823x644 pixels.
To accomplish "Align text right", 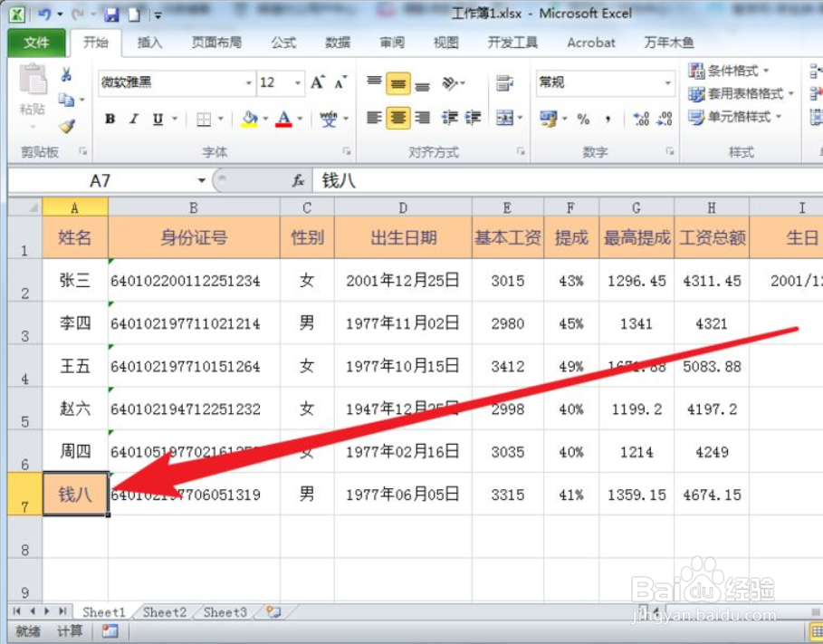I will point(422,118).
